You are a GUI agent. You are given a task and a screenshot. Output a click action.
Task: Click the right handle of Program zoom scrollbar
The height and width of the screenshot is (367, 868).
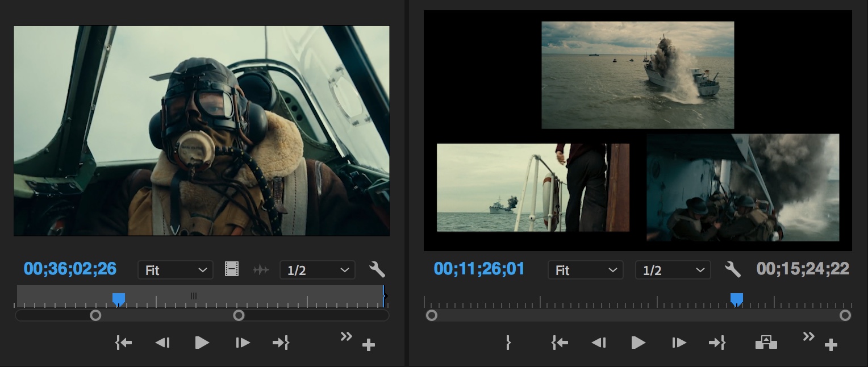coord(845,315)
